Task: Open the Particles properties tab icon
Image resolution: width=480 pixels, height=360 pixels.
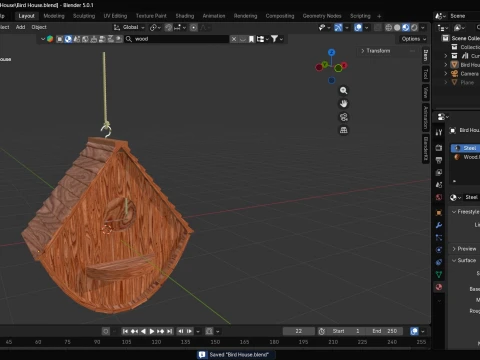Action: click(439, 238)
